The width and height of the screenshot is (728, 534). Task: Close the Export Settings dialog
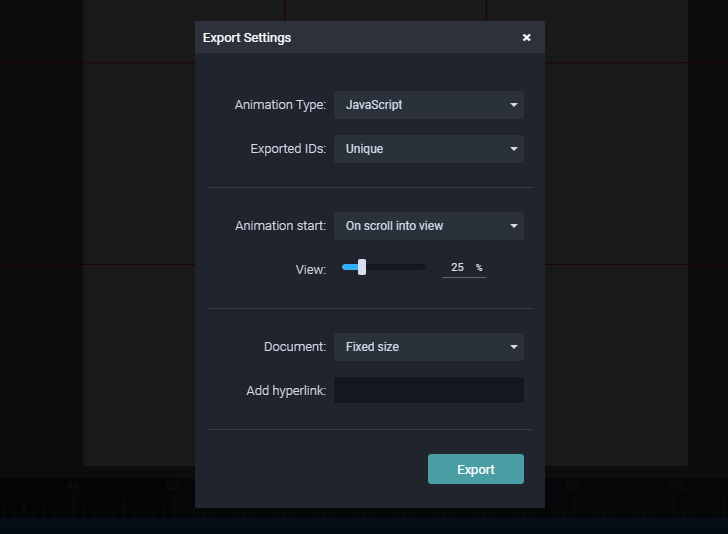526,38
